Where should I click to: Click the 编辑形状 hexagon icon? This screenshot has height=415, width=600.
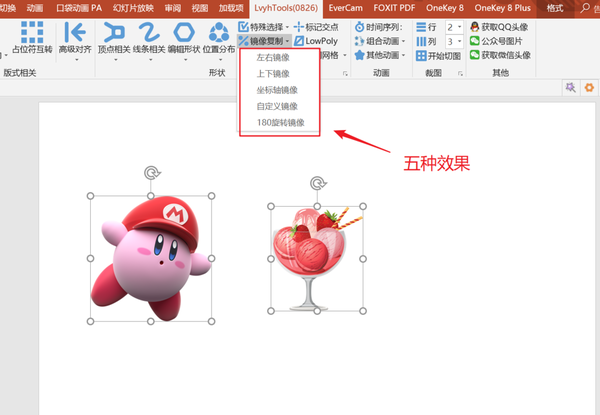point(184,32)
